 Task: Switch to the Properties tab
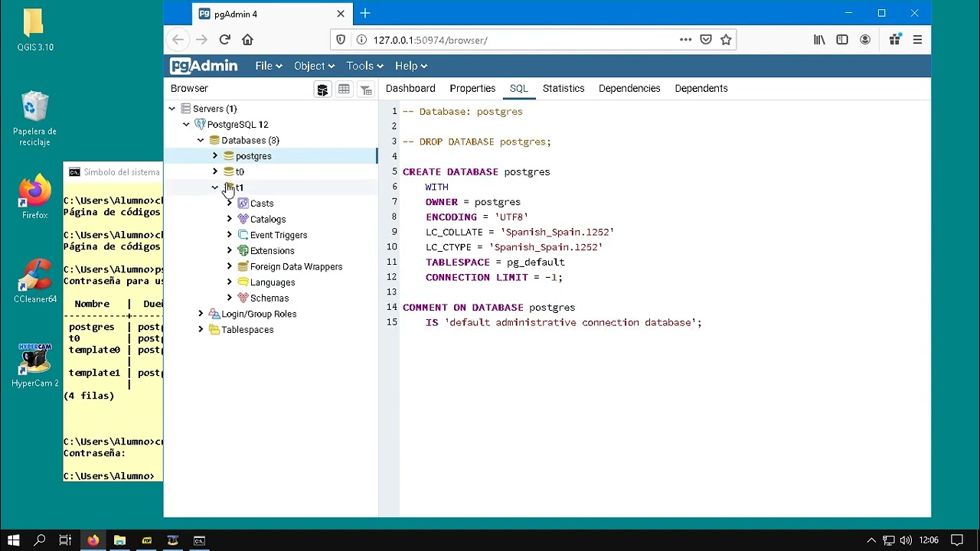472,89
